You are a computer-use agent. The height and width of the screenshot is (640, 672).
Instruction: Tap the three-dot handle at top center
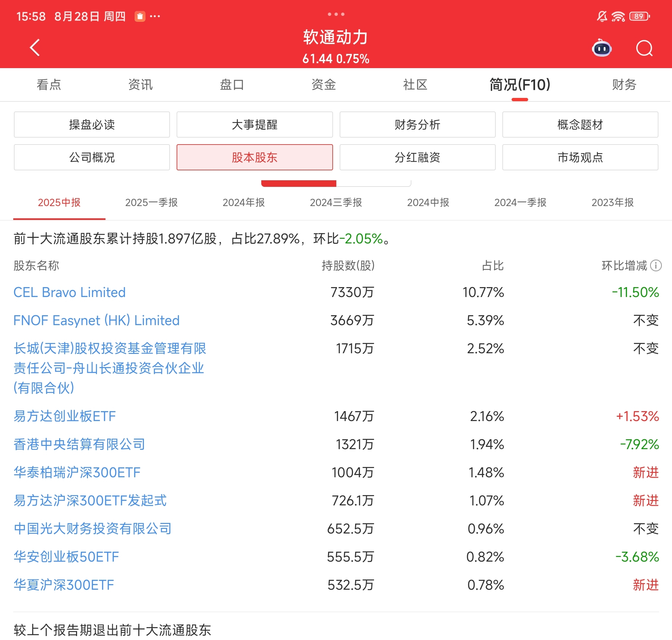click(336, 14)
